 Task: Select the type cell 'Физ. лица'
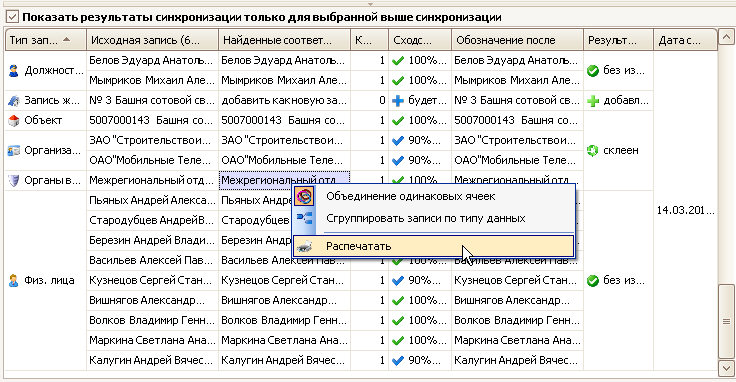coord(46,281)
